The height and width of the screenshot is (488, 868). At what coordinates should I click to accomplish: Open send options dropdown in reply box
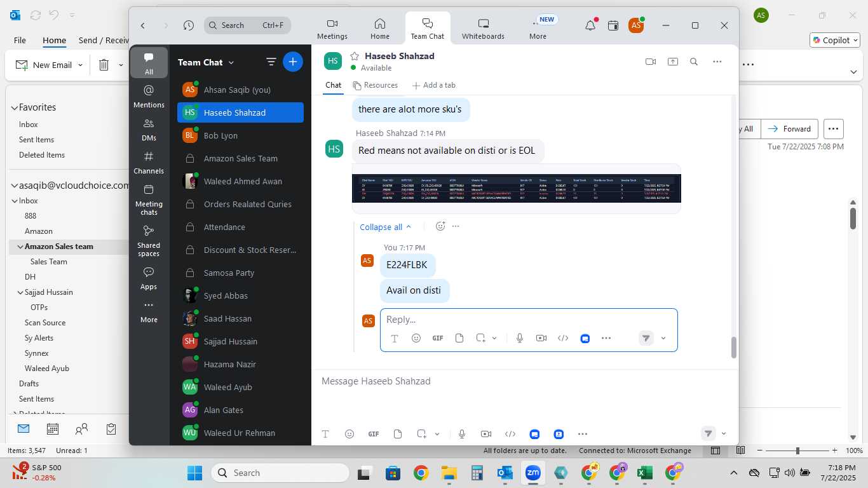tap(663, 338)
